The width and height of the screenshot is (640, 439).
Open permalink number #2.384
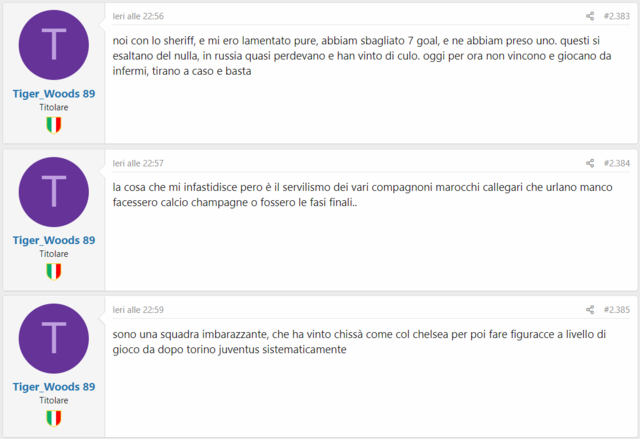pyautogui.click(x=617, y=163)
